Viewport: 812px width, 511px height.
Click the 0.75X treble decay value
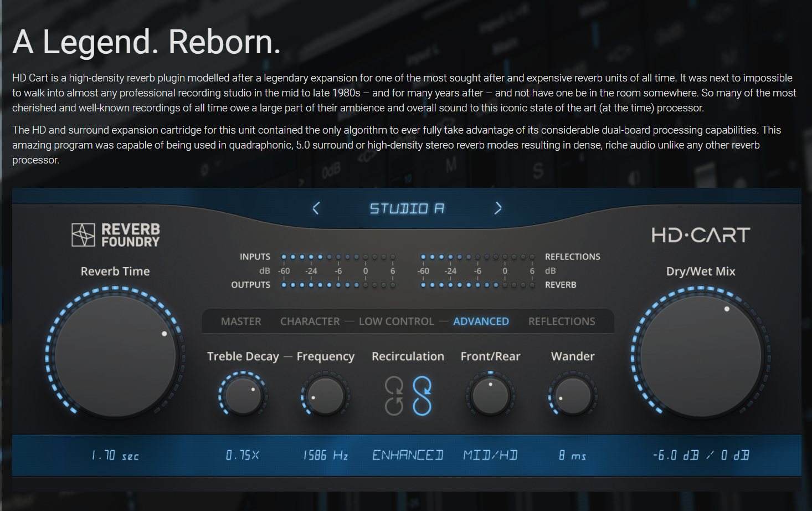243,456
